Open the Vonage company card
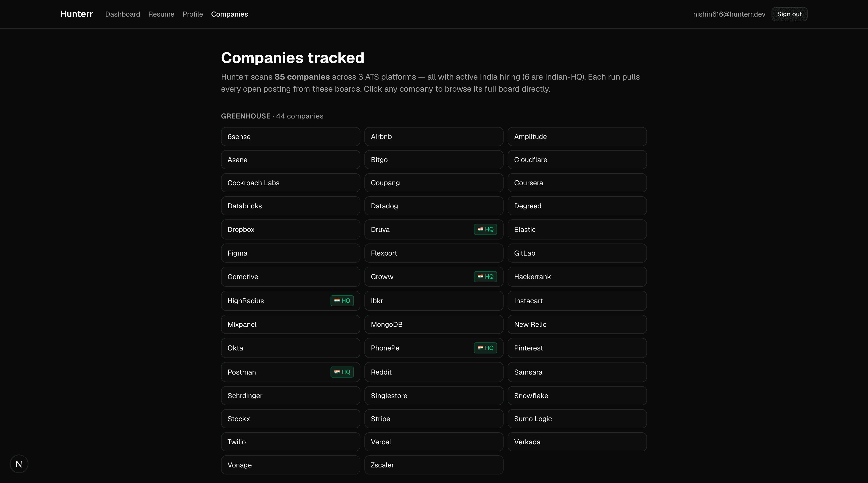Image resolution: width=868 pixels, height=483 pixels. (x=290, y=465)
